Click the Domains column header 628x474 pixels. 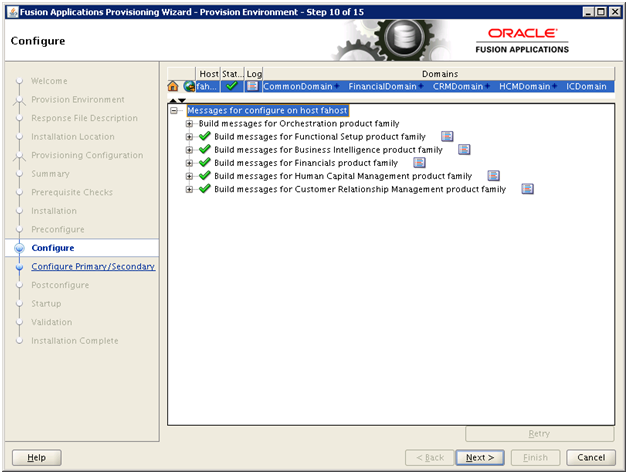tap(439, 74)
